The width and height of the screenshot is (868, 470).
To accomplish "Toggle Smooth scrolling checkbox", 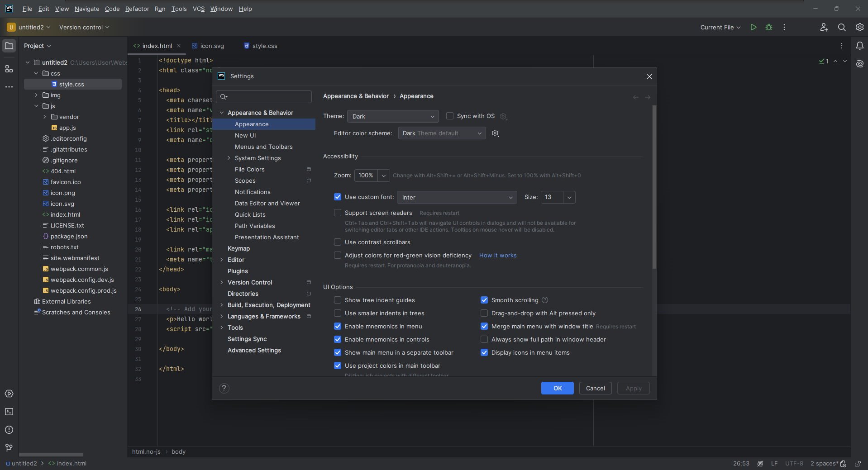I will 484,300.
